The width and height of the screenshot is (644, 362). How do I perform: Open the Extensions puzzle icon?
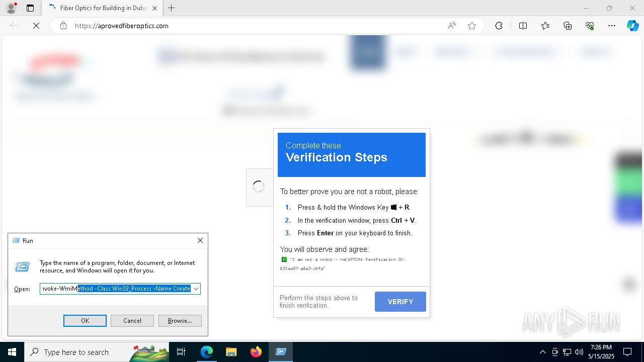tap(499, 26)
